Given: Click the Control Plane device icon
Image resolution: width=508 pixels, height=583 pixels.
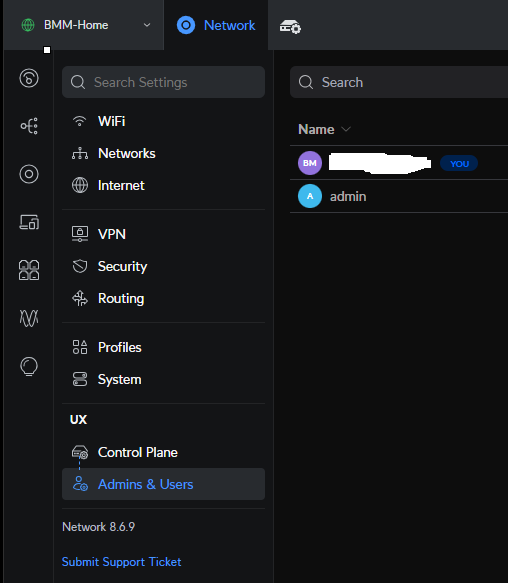Looking at the screenshot, I should (80, 452).
